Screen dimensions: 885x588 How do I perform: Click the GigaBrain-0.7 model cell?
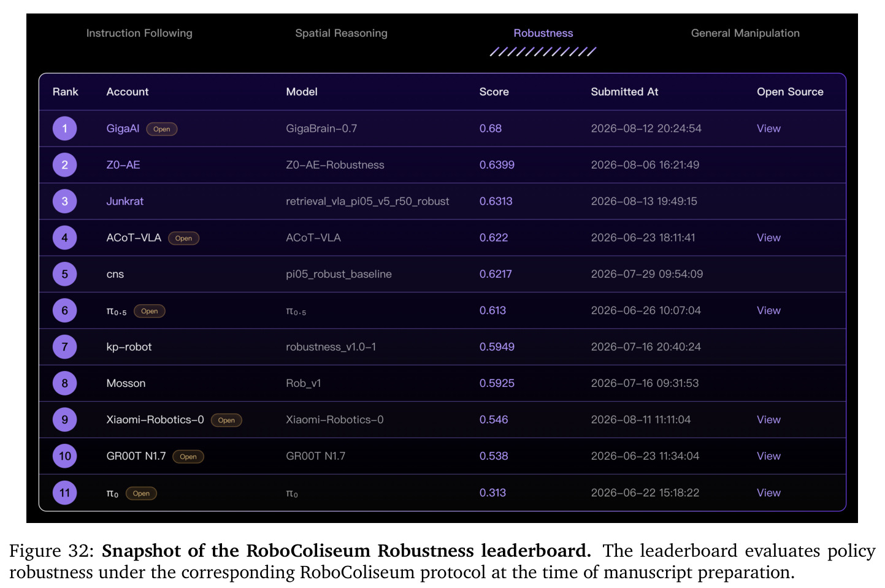point(321,129)
